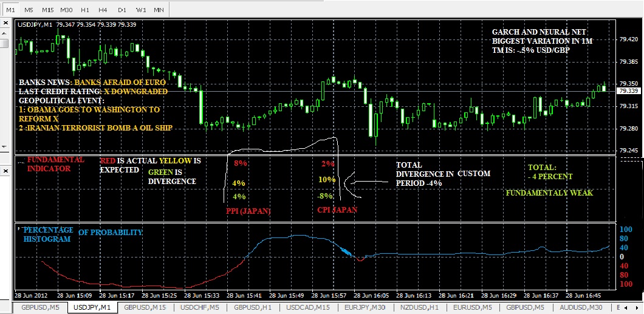Switch chart to H1 timeframe

[x=85, y=9]
